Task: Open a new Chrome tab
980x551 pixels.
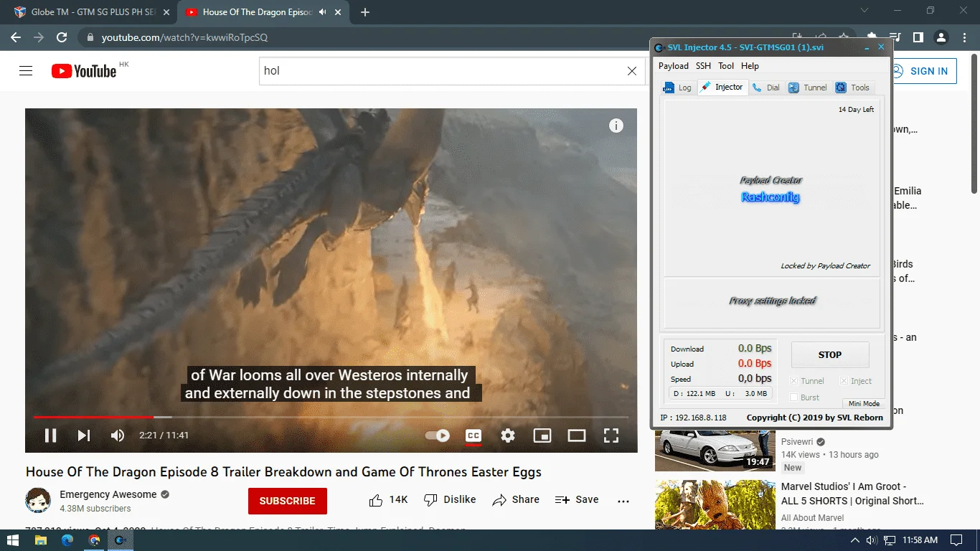Action: click(365, 12)
